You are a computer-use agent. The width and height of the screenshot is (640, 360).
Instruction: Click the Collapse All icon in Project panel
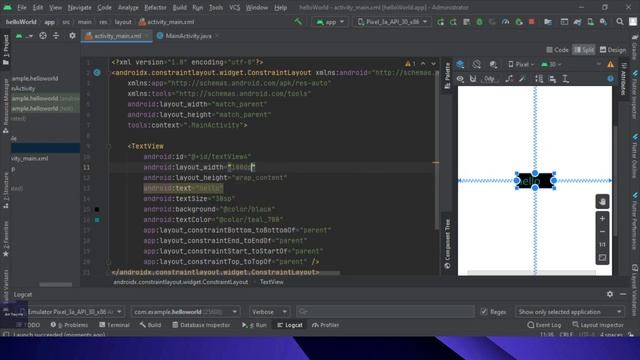pyautogui.click(x=56, y=36)
